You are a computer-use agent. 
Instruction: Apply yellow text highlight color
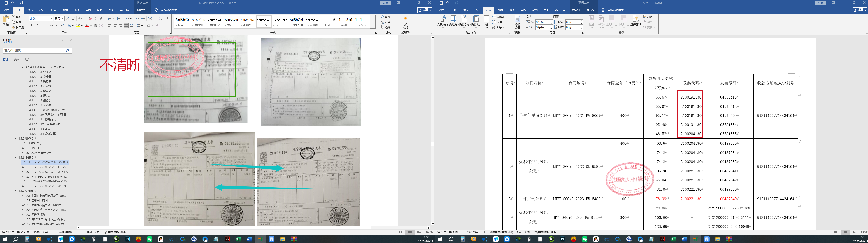(78, 26)
